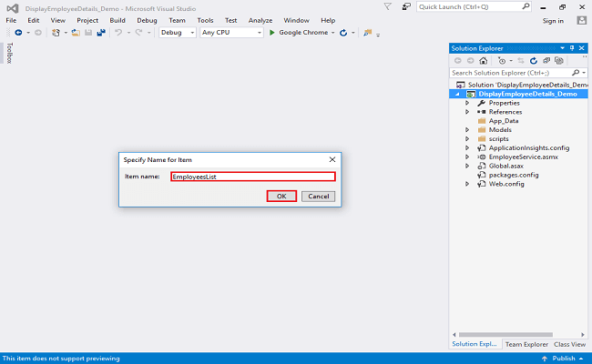Click the Item name text field

point(253,177)
